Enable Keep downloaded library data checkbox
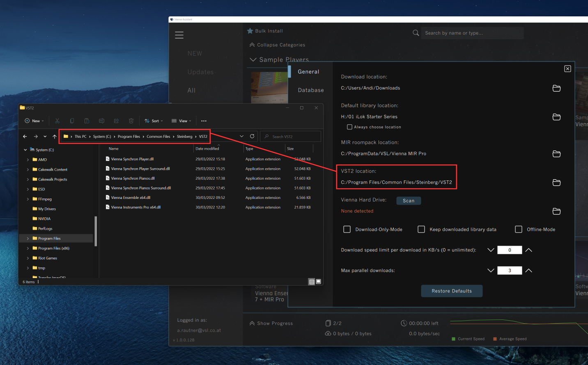Viewport: 588px width, 365px height. pyautogui.click(x=421, y=229)
